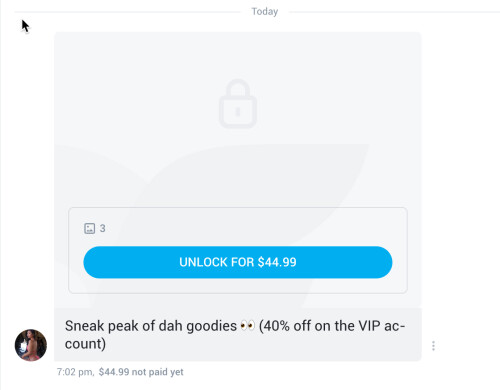Image resolution: width=500 pixels, height=390 pixels.
Task: Click the "Today" date separator label
Action: [x=265, y=12]
